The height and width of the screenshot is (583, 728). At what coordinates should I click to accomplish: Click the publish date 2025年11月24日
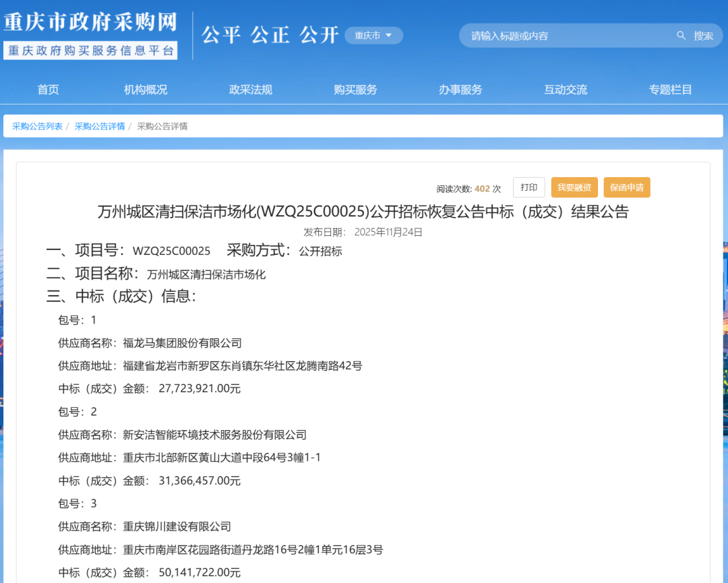tap(388, 232)
